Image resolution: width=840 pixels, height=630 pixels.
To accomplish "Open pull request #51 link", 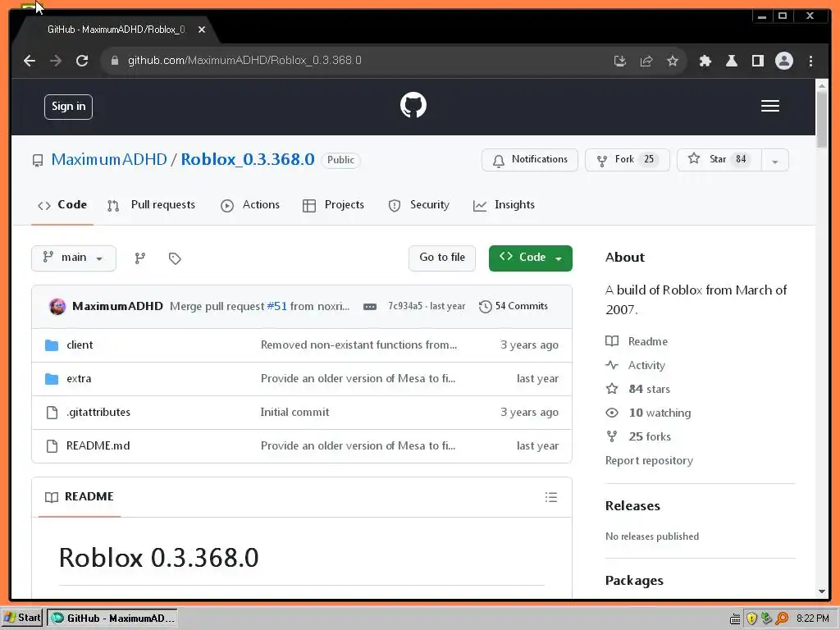I will pos(277,307).
